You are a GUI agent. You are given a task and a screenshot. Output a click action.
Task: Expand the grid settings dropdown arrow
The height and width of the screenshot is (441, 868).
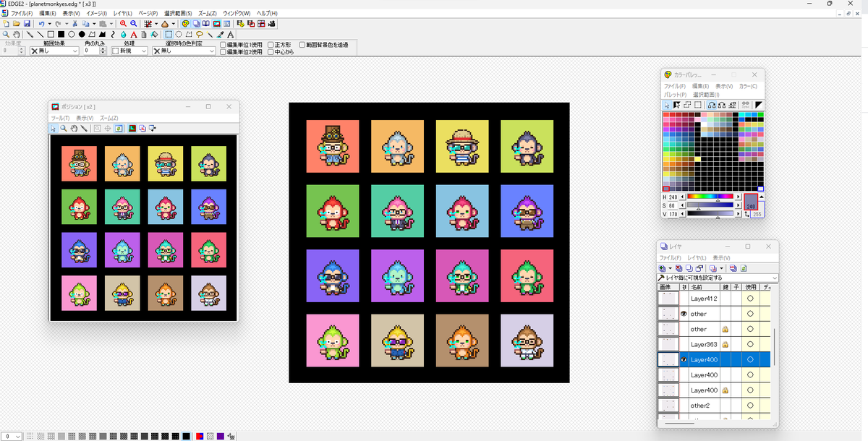(156, 24)
